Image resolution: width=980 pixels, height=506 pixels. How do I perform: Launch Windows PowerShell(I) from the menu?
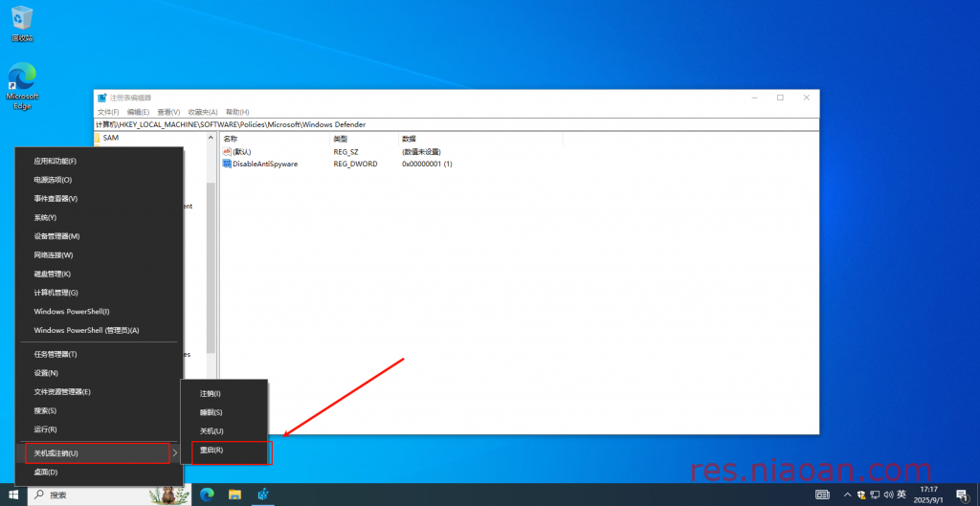point(100,311)
